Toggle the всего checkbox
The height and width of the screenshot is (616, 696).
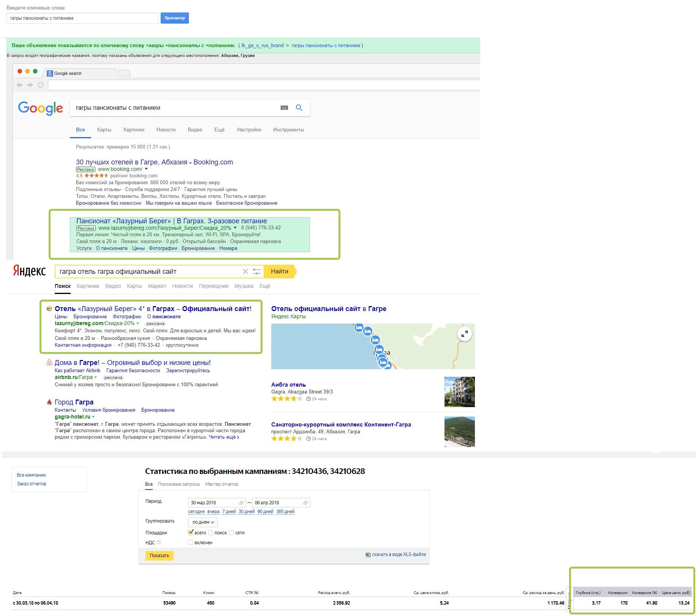pos(191,532)
